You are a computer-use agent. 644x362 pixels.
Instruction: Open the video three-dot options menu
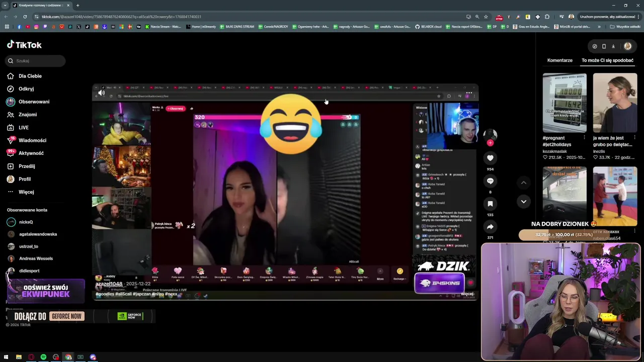pyautogui.click(x=469, y=93)
